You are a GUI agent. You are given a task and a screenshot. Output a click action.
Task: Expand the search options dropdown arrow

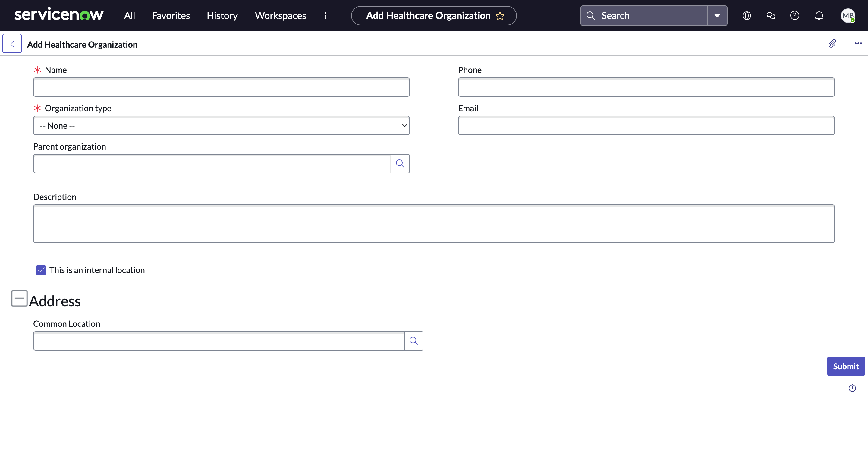click(x=717, y=16)
